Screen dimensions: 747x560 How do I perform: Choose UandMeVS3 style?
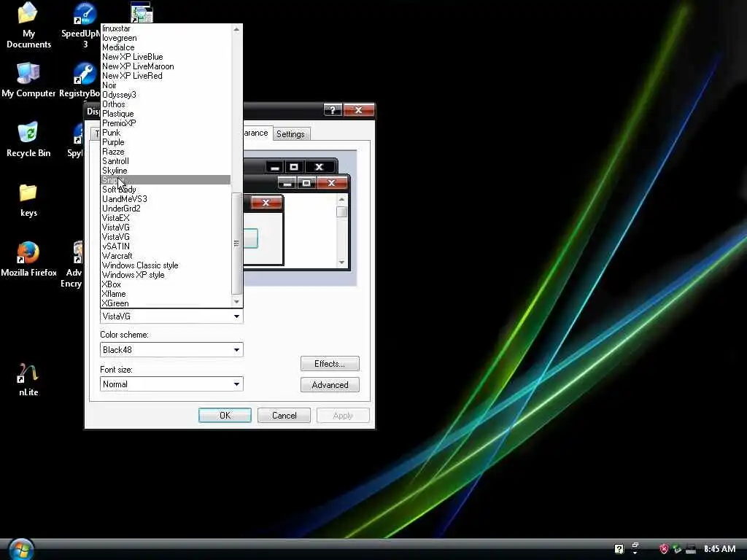point(166,199)
